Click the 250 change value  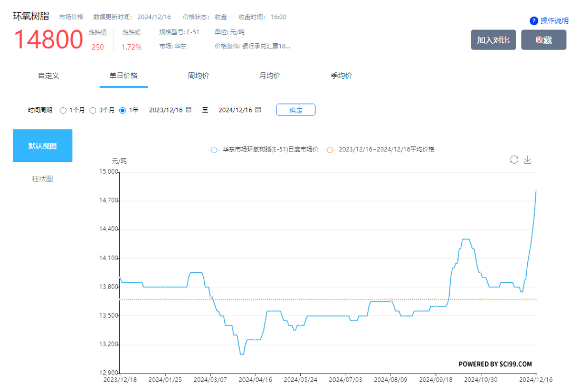[98, 47]
